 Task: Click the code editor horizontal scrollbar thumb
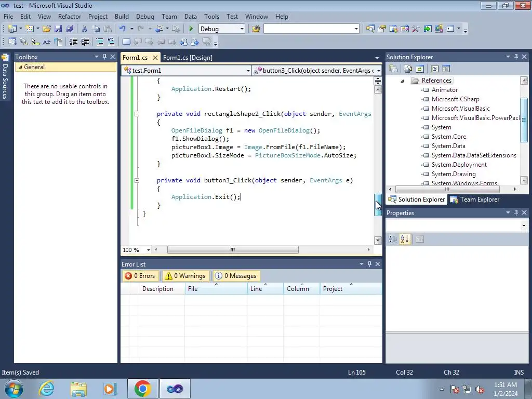[x=233, y=250]
